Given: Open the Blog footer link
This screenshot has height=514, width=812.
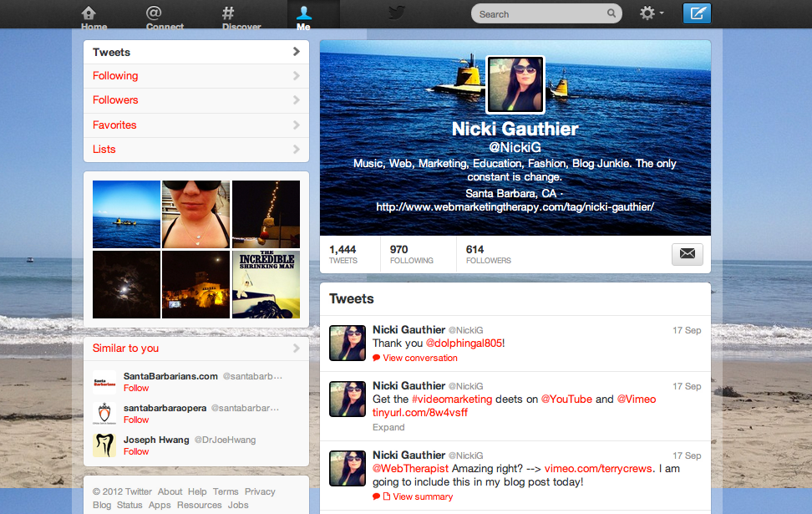Looking at the screenshot, I should coord(102,505).
